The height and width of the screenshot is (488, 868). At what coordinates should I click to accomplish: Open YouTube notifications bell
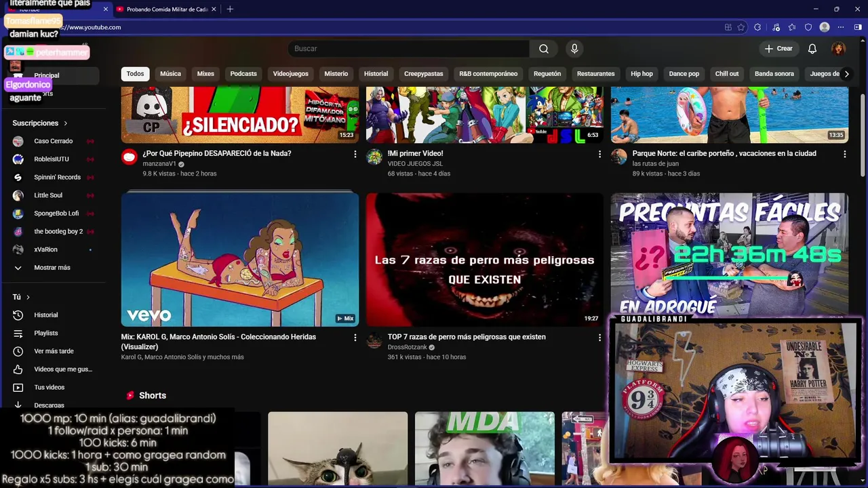coord(812,49)
